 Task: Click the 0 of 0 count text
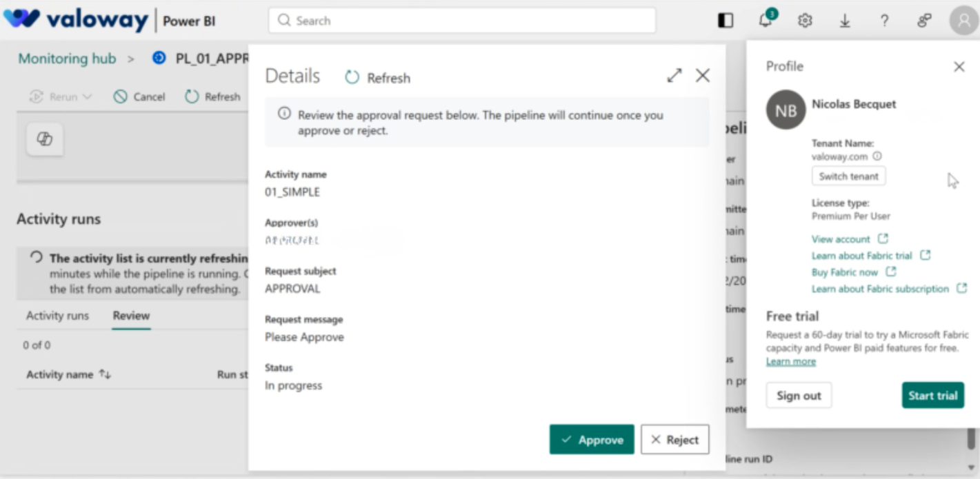point(37,345)
